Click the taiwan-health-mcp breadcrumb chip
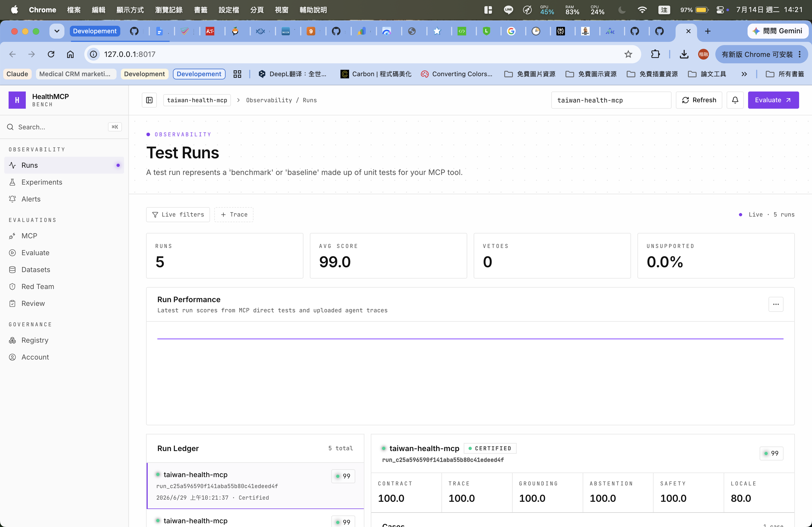 [197, 100]
